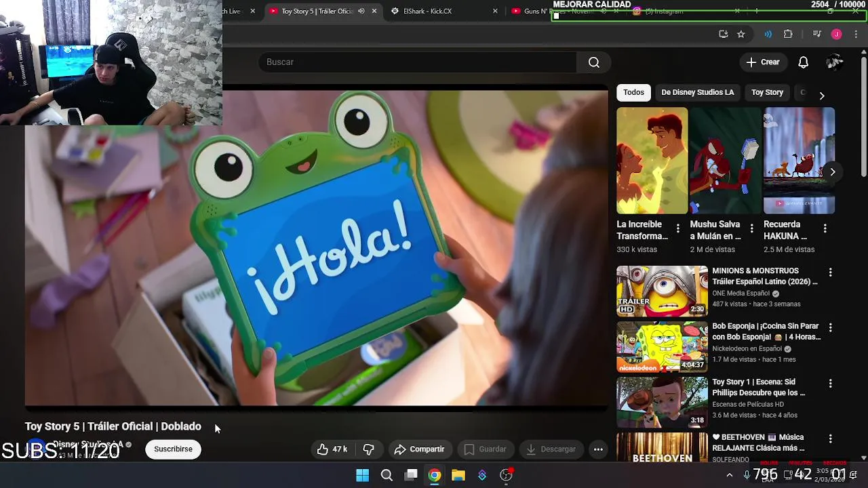Image resolution: width=868 pixels, height=488 pixels.
Task: Open options for Mushu Salva a Mulán short
Action: [751, 229]
